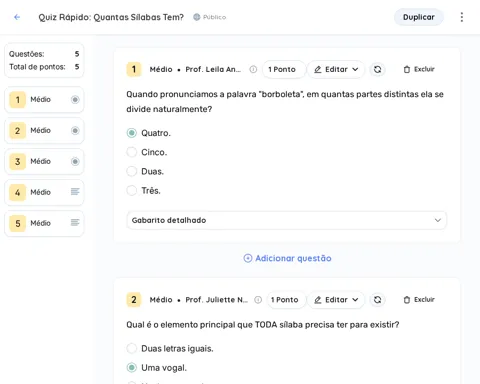Go back using the left arrow icon
Image resolution: width=480 pixels, height=384 pixels.
click(17, 17)
